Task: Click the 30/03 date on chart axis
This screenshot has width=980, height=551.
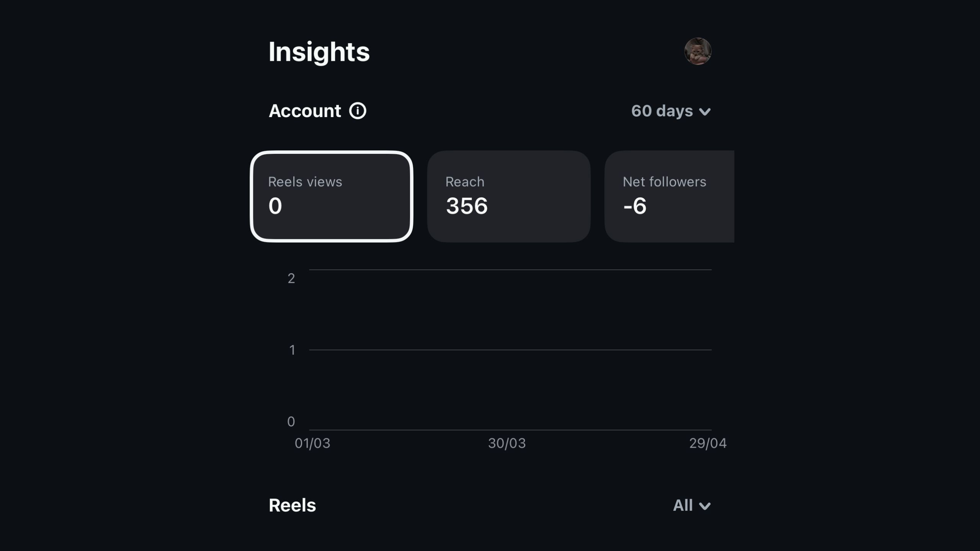Action: pyautogui.click(x=507, y=443)
